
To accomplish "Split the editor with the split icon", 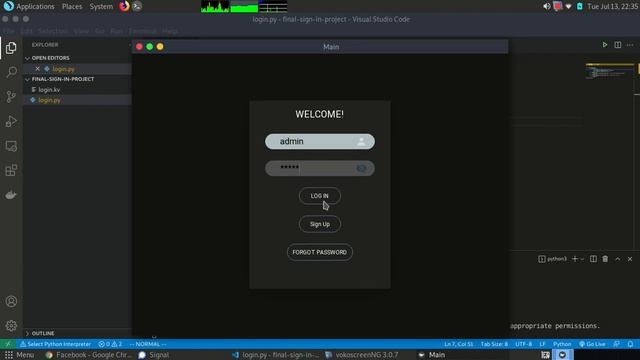I will (618, 45).
